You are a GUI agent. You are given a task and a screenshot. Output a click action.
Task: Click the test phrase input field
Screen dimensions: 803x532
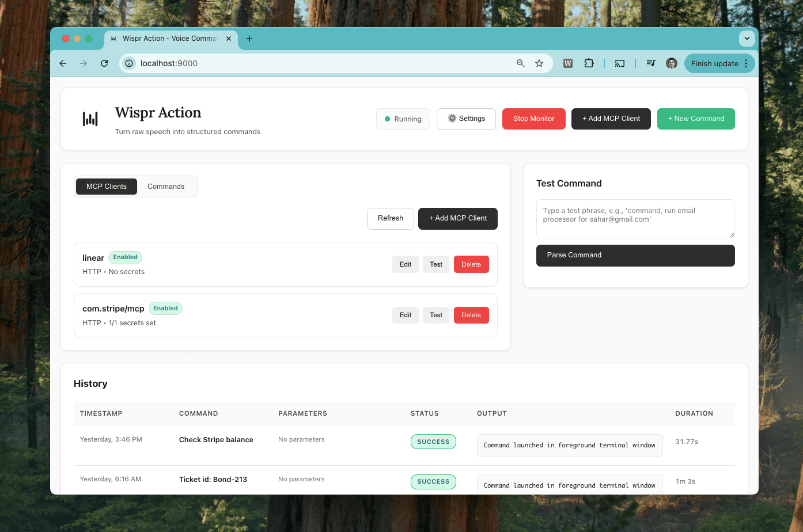coord(635,219)
